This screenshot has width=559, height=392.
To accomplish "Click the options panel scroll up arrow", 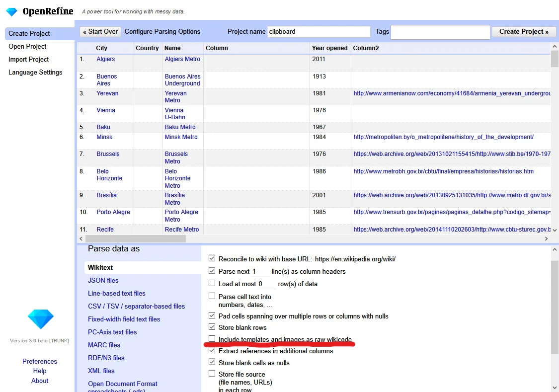I will 555,249.
